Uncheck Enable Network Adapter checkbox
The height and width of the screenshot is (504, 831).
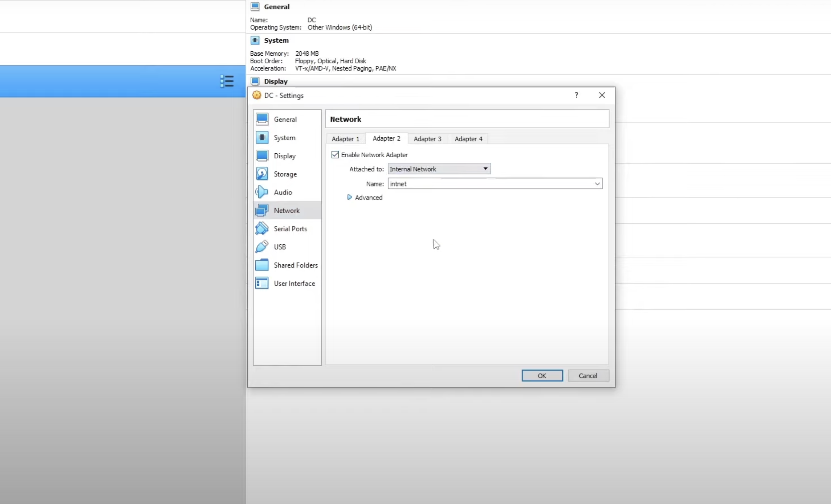335,155
